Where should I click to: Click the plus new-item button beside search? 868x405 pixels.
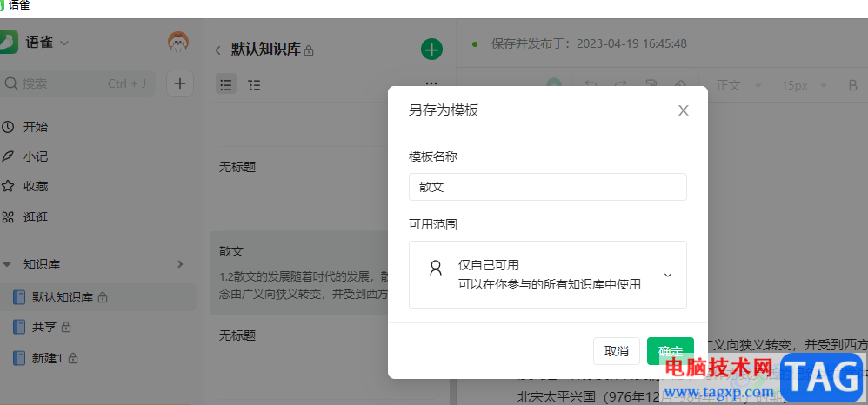point(180,83)
